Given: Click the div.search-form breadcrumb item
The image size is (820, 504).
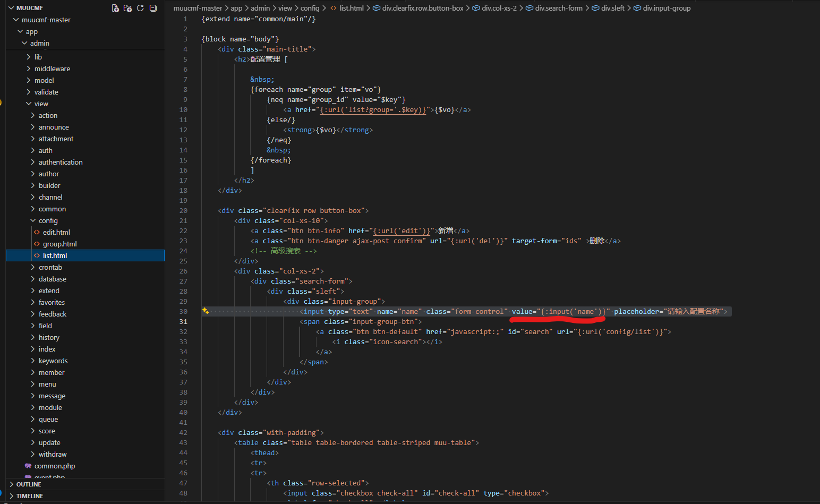Looking at the screenshot, I should pyautogui.click(x=558, y=8).
